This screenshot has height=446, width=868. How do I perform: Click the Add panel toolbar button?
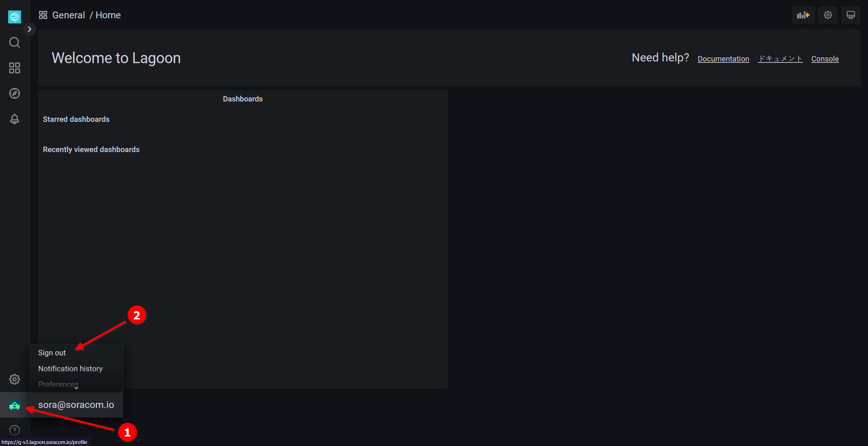[x=803, y=15]
